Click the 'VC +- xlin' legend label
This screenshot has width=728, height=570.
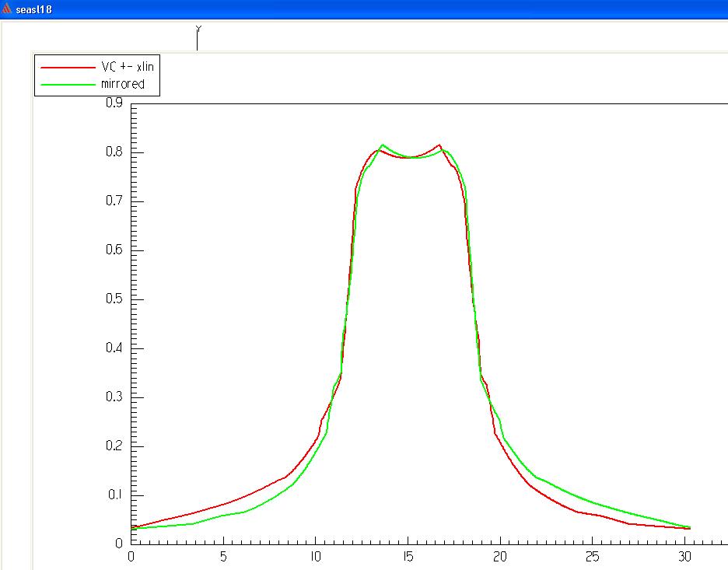point(128,67)
